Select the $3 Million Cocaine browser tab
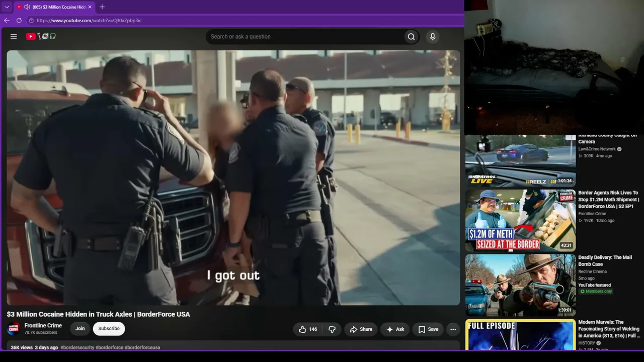This screenshot has height=362, width=644. (x=54, y=7)
